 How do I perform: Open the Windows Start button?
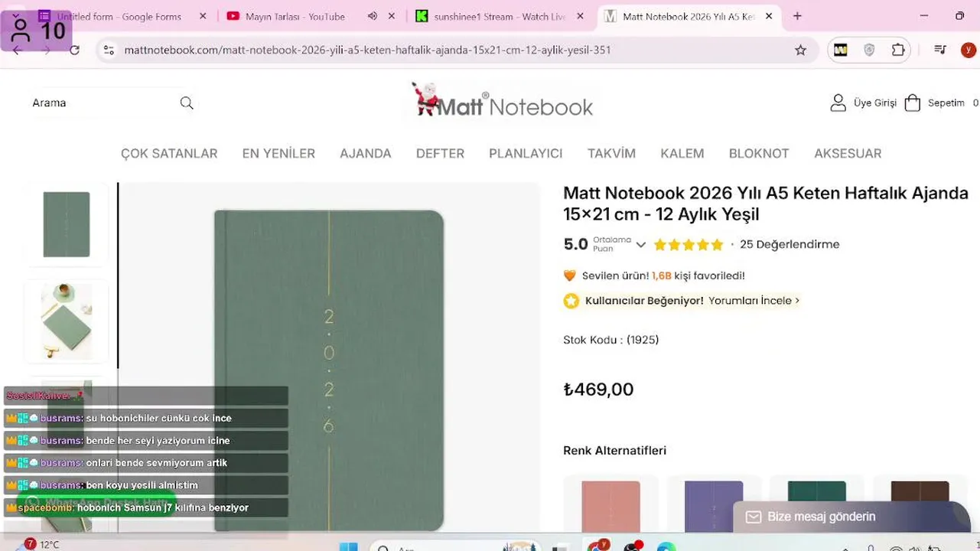click(348, 546)
